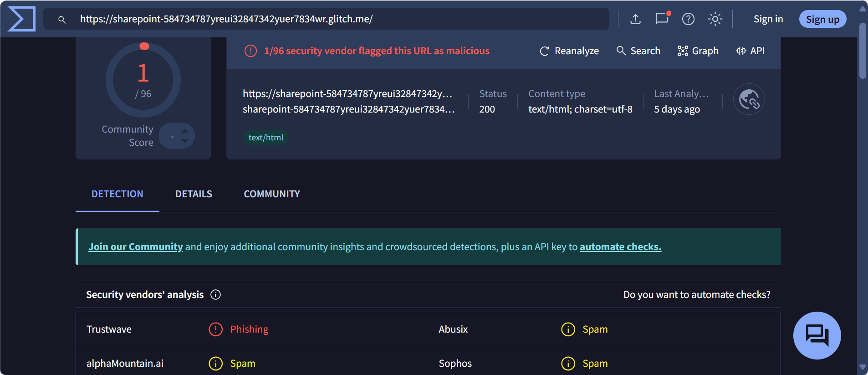Click the Search button in results header
This screenshot has width=868, height=375.
(x=638, y=51)
